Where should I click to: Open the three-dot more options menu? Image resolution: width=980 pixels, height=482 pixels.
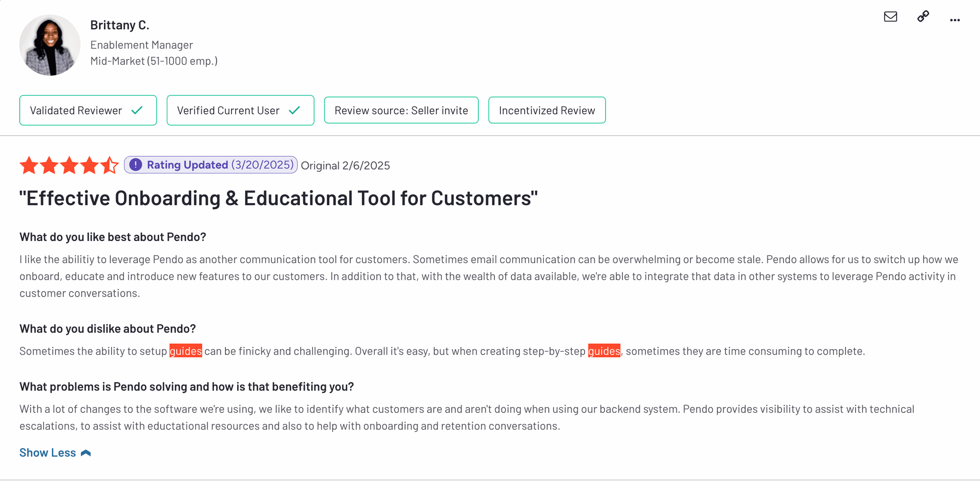[x=955, y=20]
